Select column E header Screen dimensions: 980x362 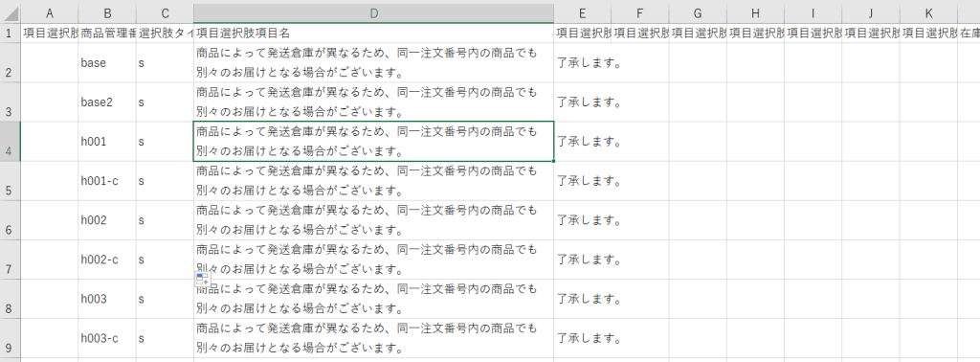[582, 13]
